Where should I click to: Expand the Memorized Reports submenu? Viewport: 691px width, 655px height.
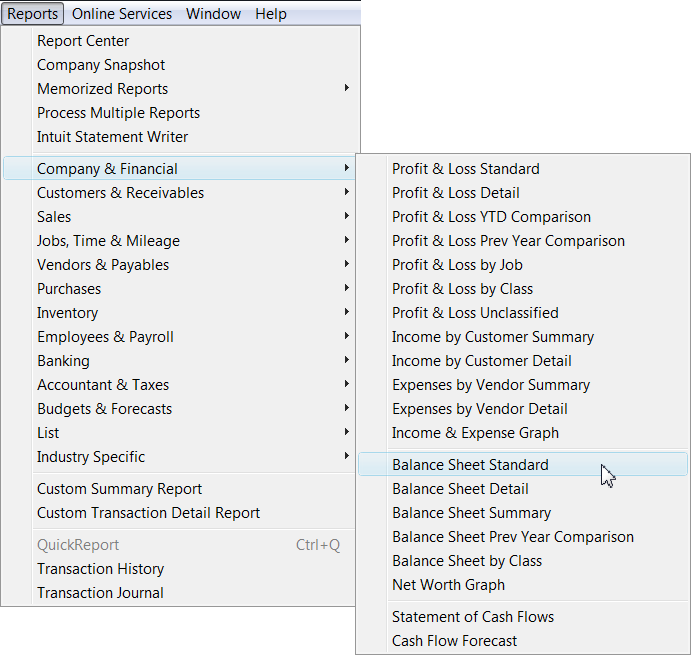click(102, 89)
